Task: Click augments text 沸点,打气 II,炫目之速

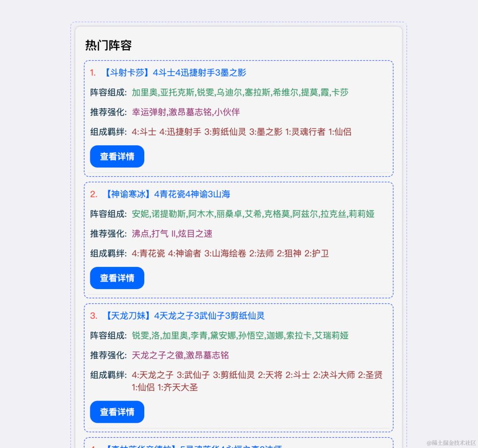Action: click(172, 234)
